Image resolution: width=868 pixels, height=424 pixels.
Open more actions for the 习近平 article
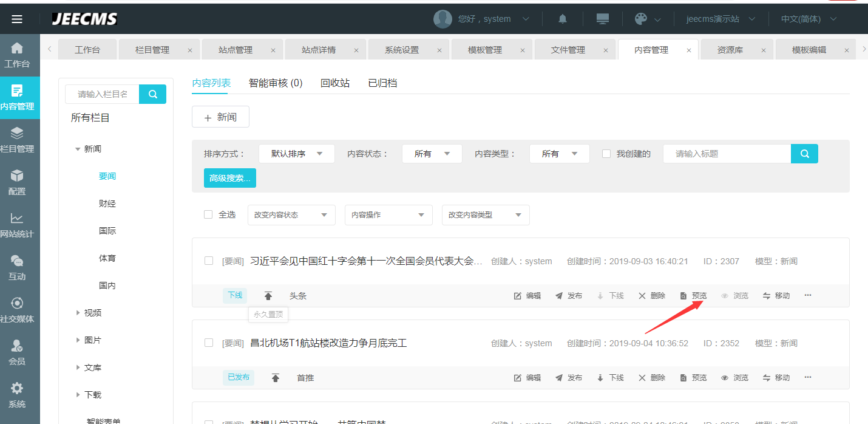coord(808,295)
